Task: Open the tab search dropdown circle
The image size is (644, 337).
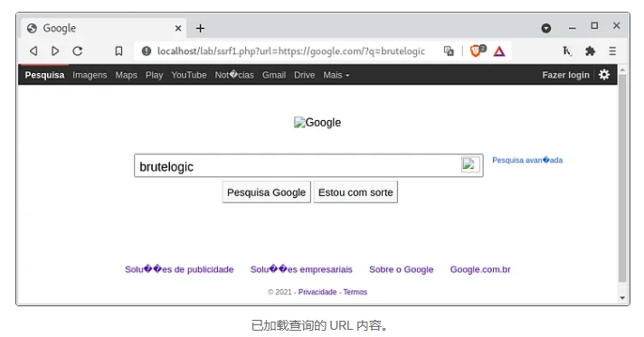Action: [x=545, y=28]
